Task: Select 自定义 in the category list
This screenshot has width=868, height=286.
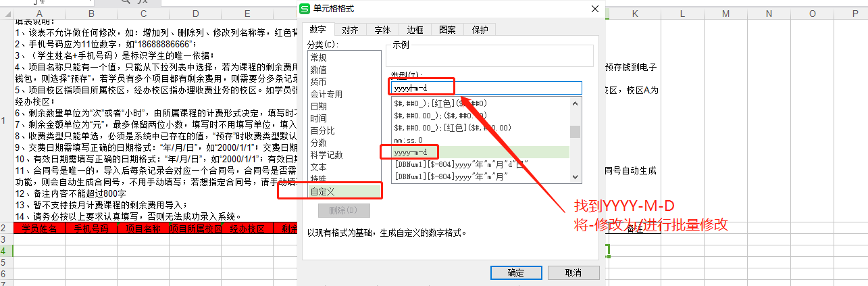Action: [344, 192]
